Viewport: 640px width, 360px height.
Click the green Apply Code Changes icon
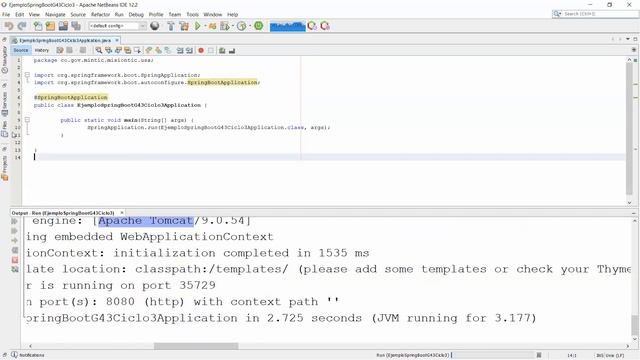tap(258, 26)
